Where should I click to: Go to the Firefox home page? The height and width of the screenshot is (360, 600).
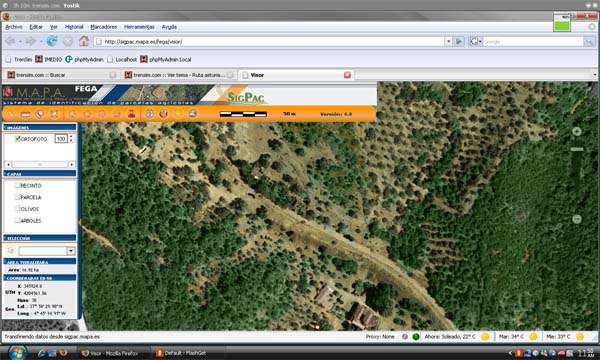(x=84, y=41)
